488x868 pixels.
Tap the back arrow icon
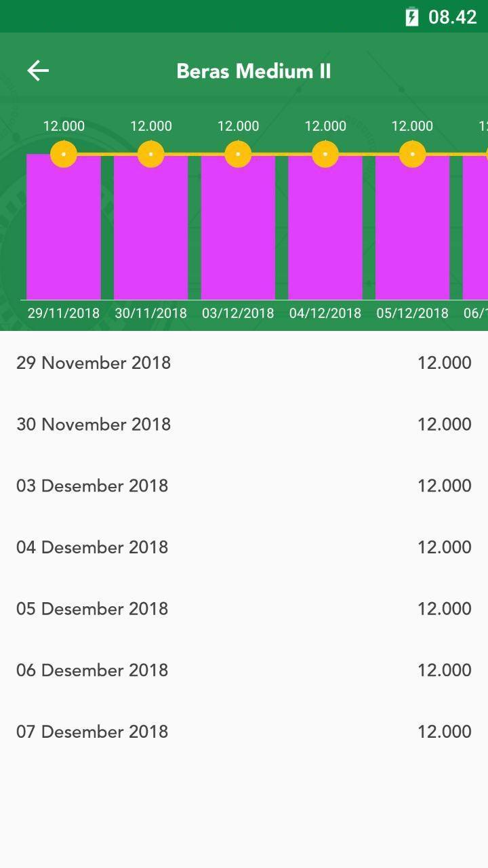38,71
